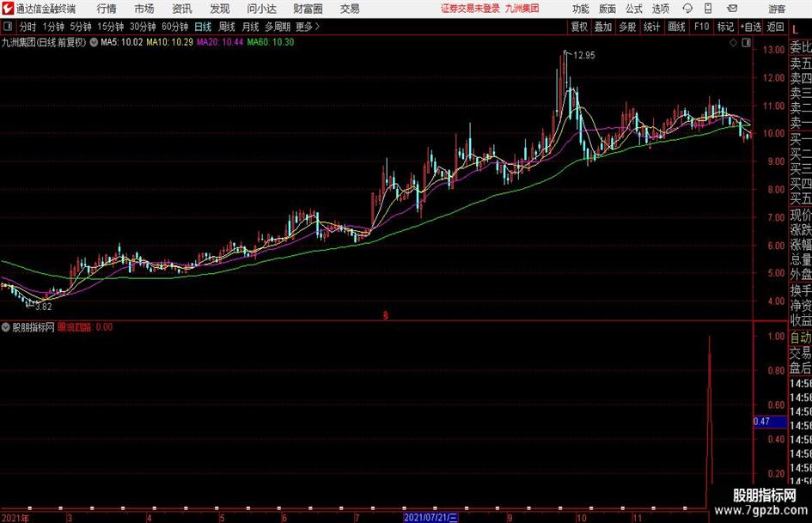Open the 交易 menu
The width and height of the screenshot is (812, 523).
pos(350,9)
